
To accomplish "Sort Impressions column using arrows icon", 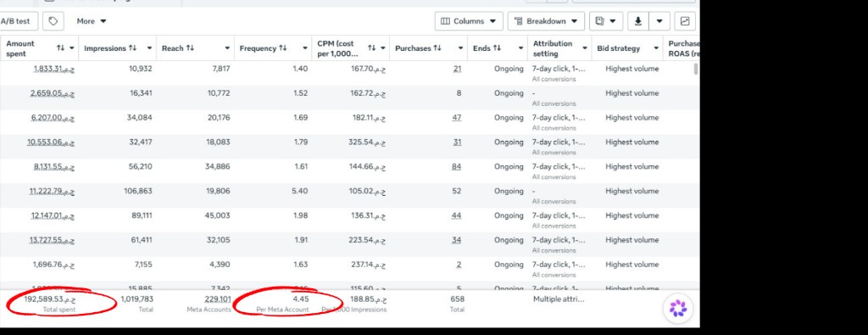I will pyautogui.click(x=132, y=48).
